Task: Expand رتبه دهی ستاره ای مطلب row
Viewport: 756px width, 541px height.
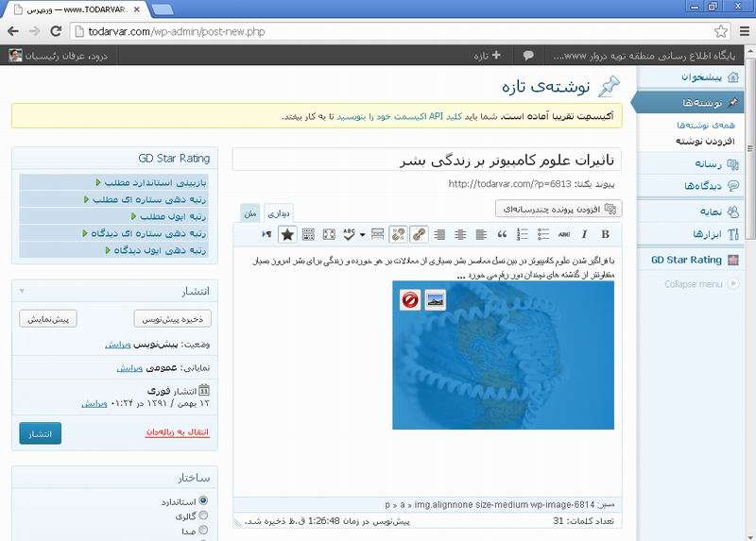Action: coord(114,199)
